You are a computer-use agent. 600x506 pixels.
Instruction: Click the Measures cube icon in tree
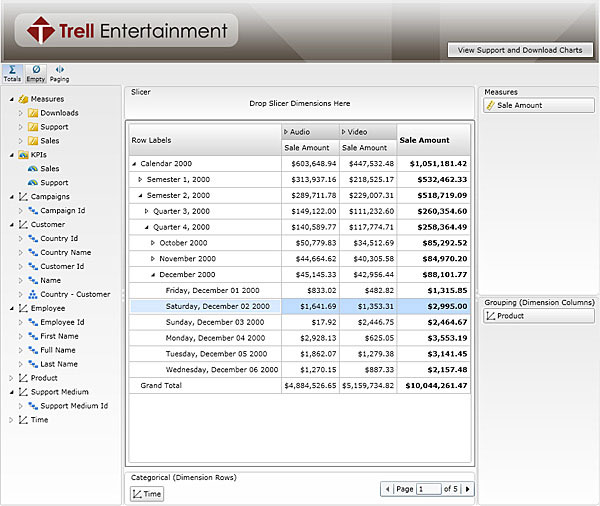coord(23,99)
